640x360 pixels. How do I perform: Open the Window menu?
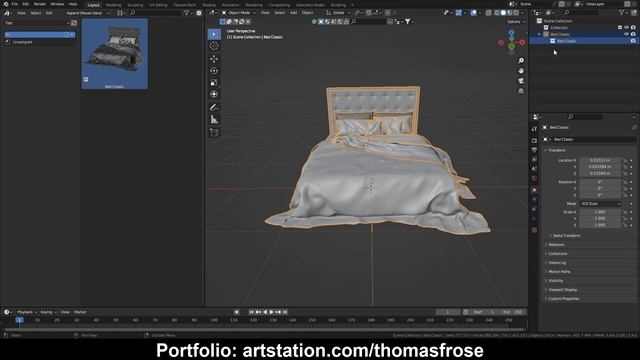click(57, 4)
